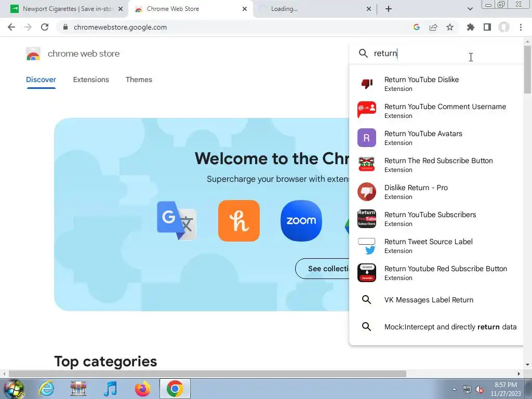Select Return YouTube Comment Username suggestion

point(436,111)
